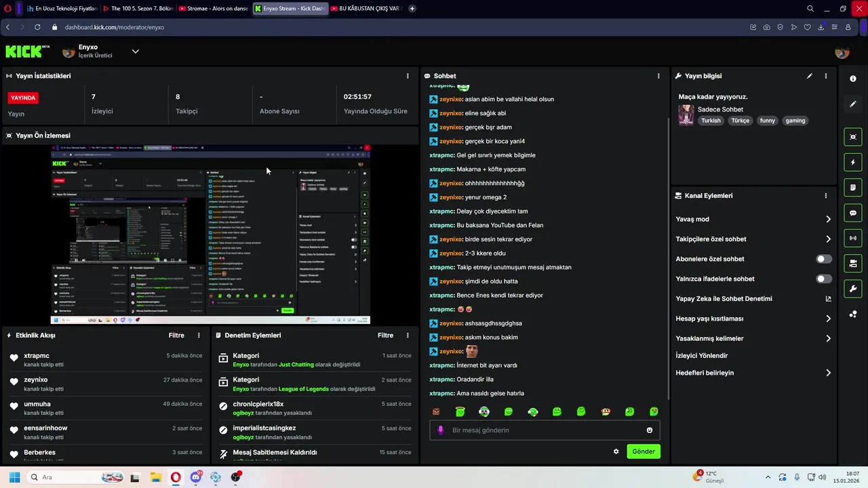Open three-dot menu of Denetim Eylemleri panel
This screenshot has width=868, height=488.
(x=408, y=335)
